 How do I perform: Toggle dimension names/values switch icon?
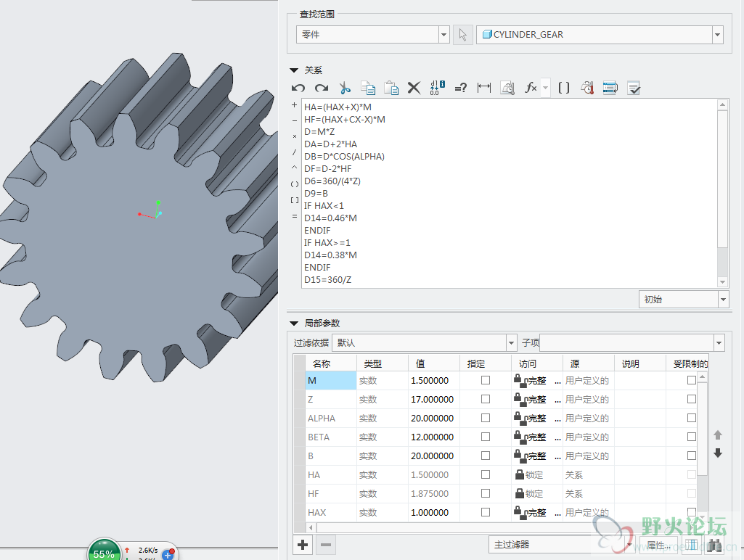[x=437, y=88]
